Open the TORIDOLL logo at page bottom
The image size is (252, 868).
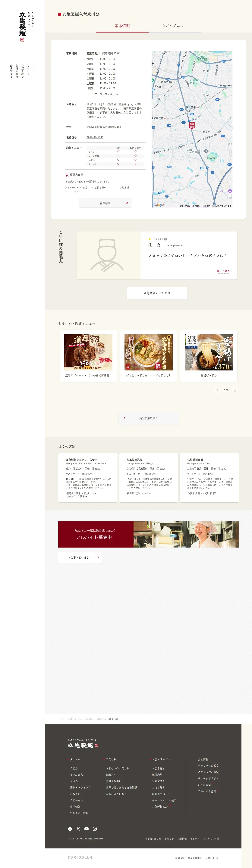click(x=80, y=857)
